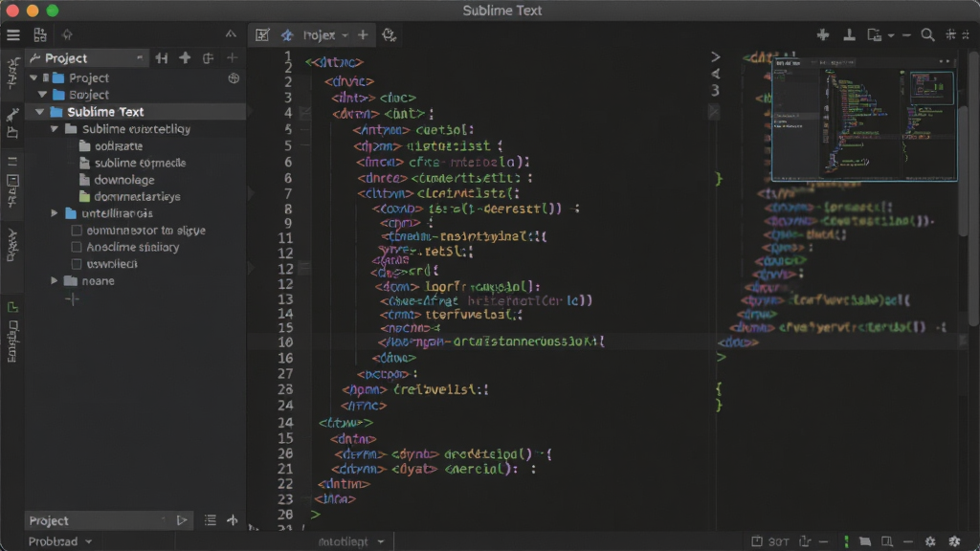Collapse the sidebar with the upward chevron icon
980x551 pixels.
(x=232, y=34)
